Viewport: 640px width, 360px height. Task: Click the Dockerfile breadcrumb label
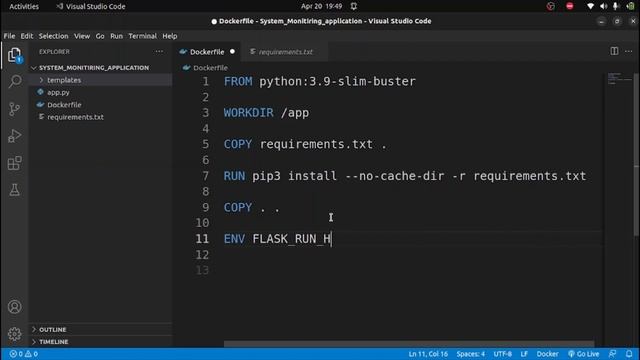[210, 68]
